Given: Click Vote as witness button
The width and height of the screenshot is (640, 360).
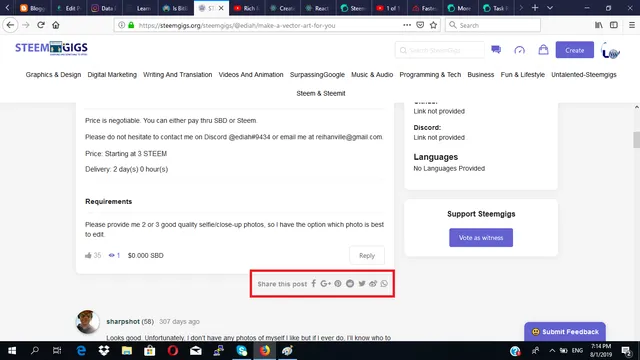Looking at the screenshot, I should pos(481,238).
